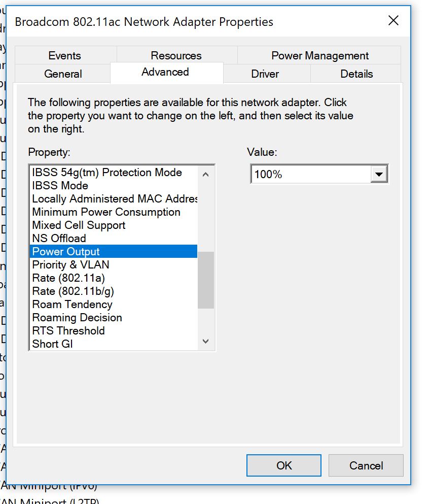430x504 pixels.
Task: Click the property list scroll-down arrow
Action: click(206, 342)
